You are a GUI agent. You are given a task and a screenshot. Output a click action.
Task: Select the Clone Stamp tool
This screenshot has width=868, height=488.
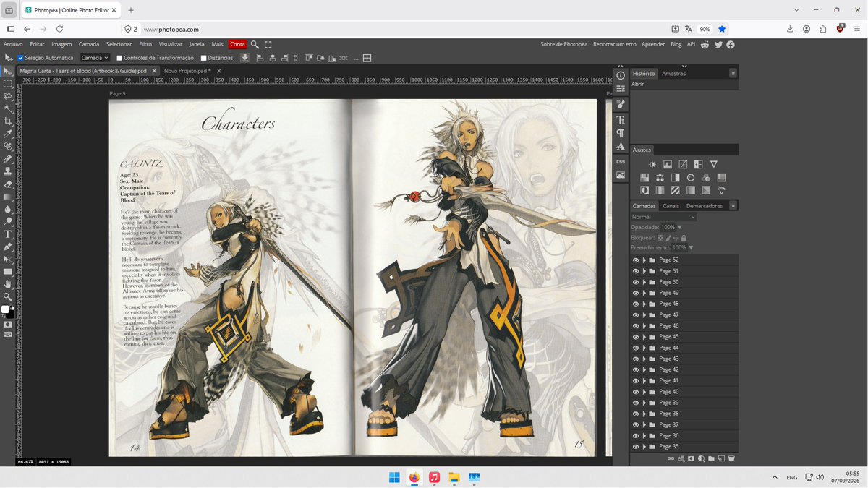(x=8, y=171)
